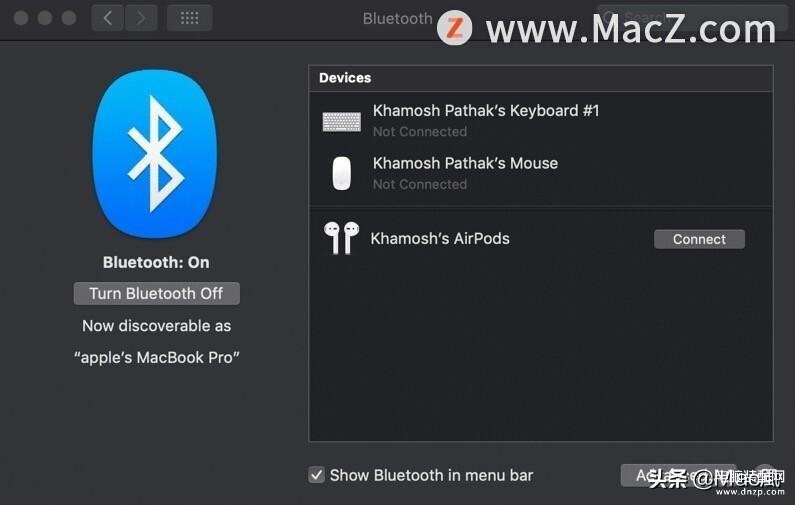Connect to Khamosh's AirPods

699,239
